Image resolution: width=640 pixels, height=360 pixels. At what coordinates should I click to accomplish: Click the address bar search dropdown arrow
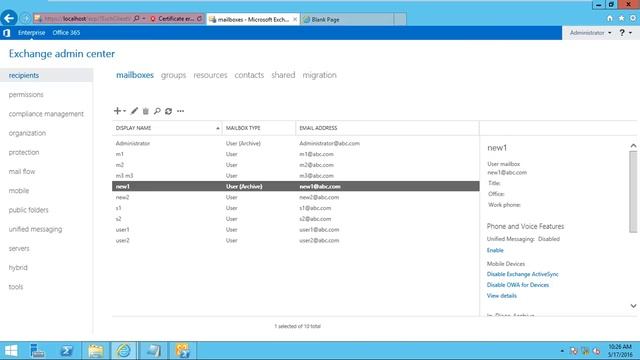click(144, 19)
